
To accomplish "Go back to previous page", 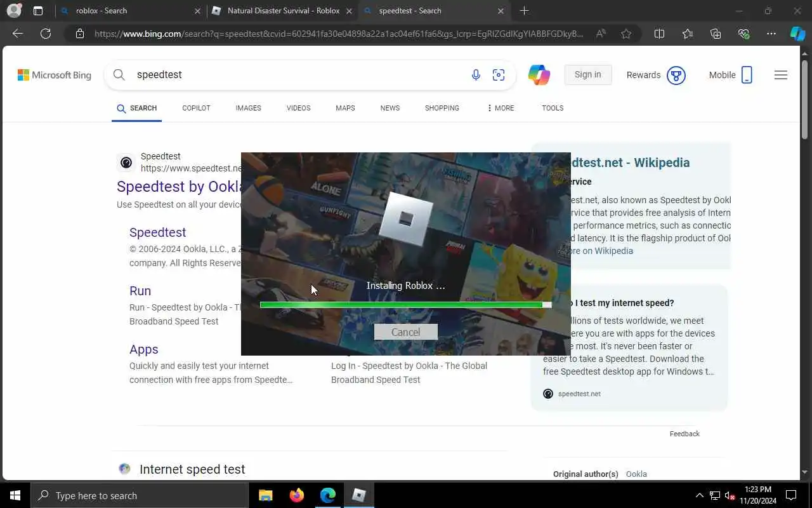I will pos(18,34).
